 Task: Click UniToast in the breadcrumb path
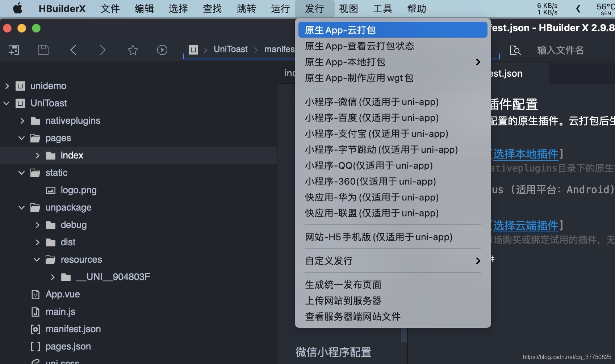click(231, 49)
